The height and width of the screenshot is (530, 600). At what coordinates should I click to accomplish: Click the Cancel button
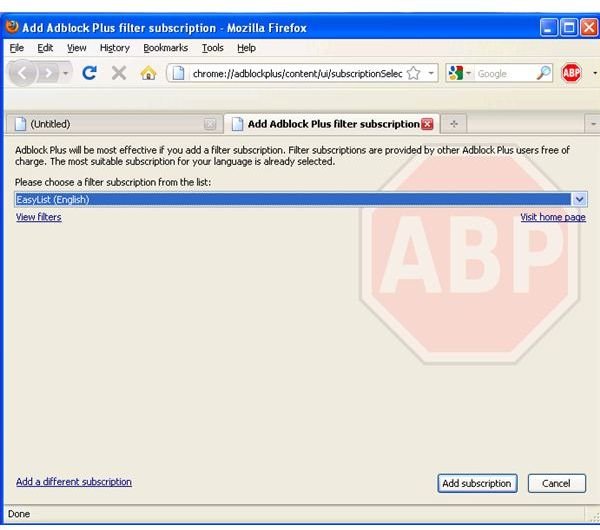(556, 483)
